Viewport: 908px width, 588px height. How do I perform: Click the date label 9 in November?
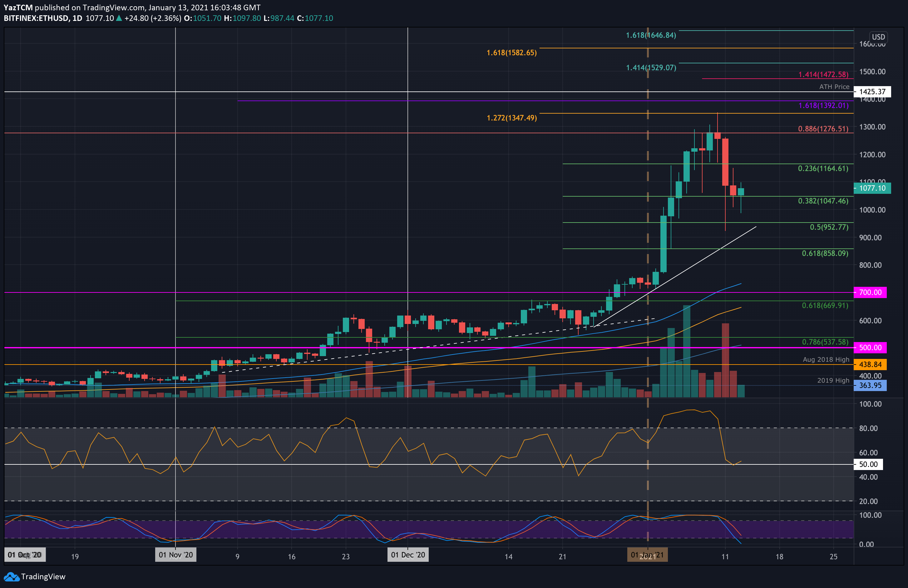tap(237, 556)
